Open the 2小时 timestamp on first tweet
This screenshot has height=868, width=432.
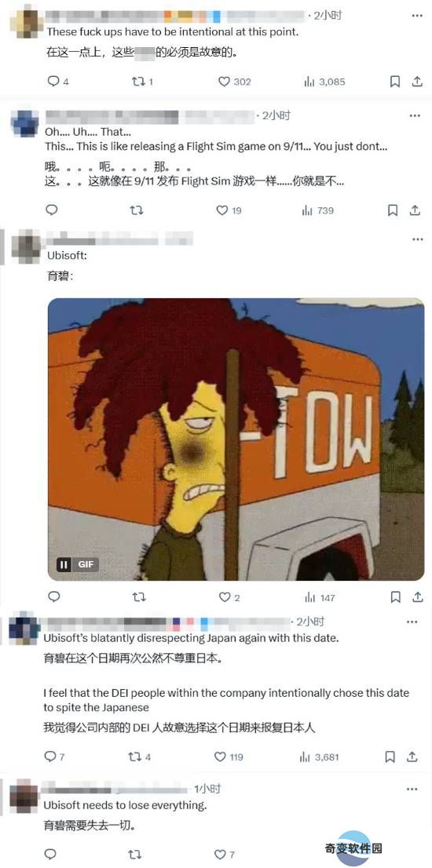pos(328,16)
